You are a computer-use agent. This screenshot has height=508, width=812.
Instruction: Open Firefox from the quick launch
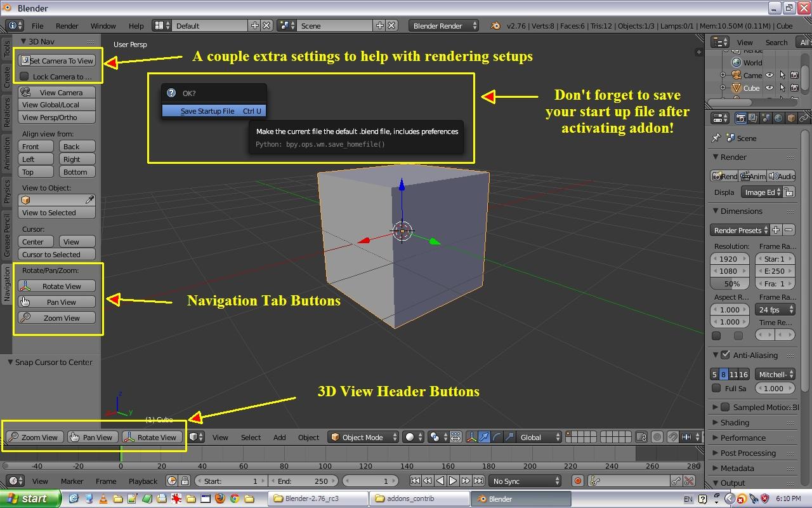[220, 498]
